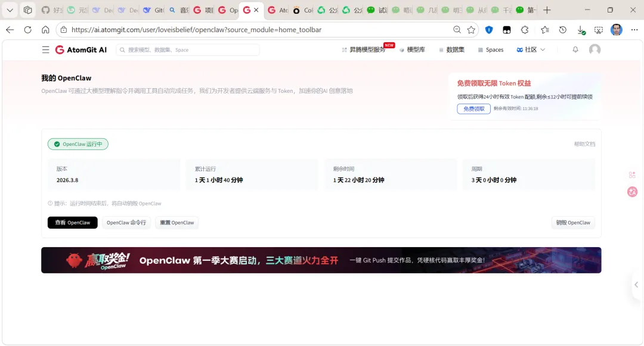View site information lock icon
Image resolution: width=644 pixels, height=346 pixels.
[x=63, y=30]
